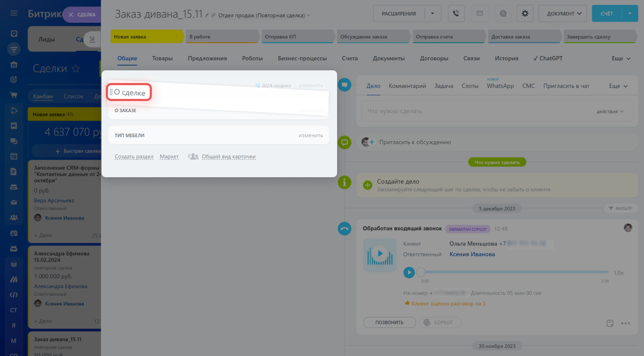Open the ДОКУМЕНТ dropdown

563,14
